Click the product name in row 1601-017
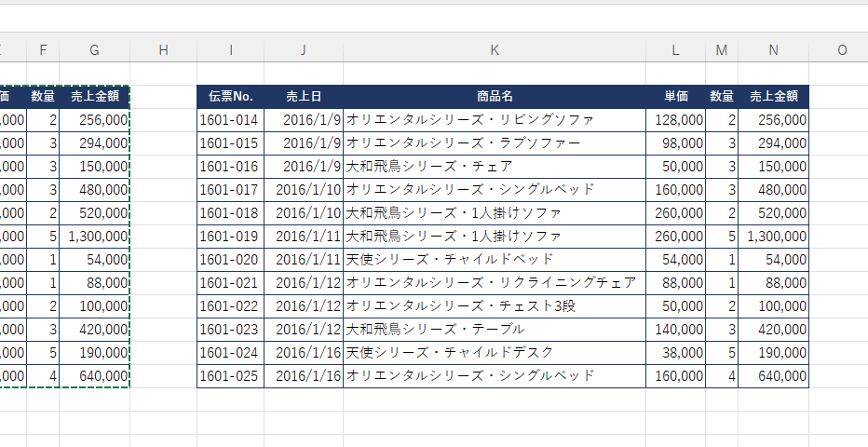Viewport: 868px width, 447px height. pos(495,190)
